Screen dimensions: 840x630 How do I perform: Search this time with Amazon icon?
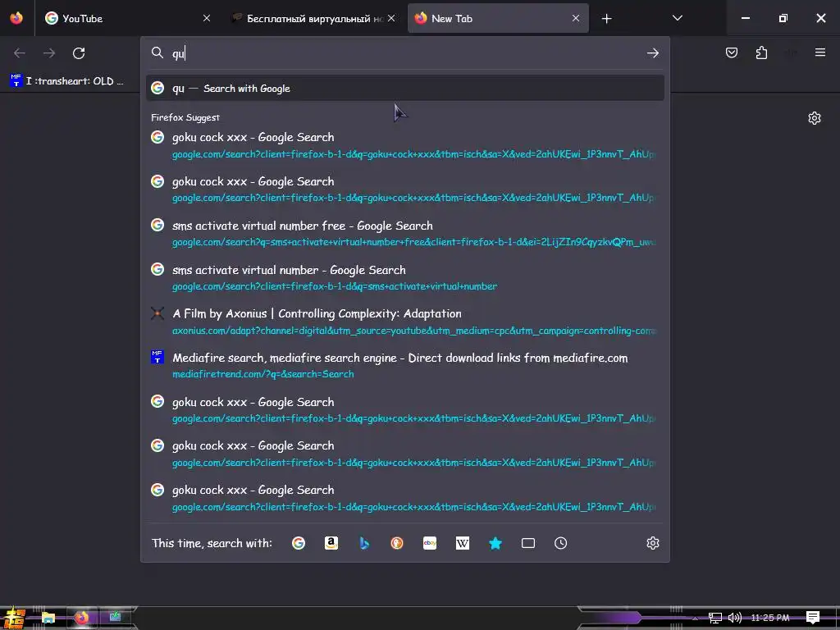click(x=331, y=543)
